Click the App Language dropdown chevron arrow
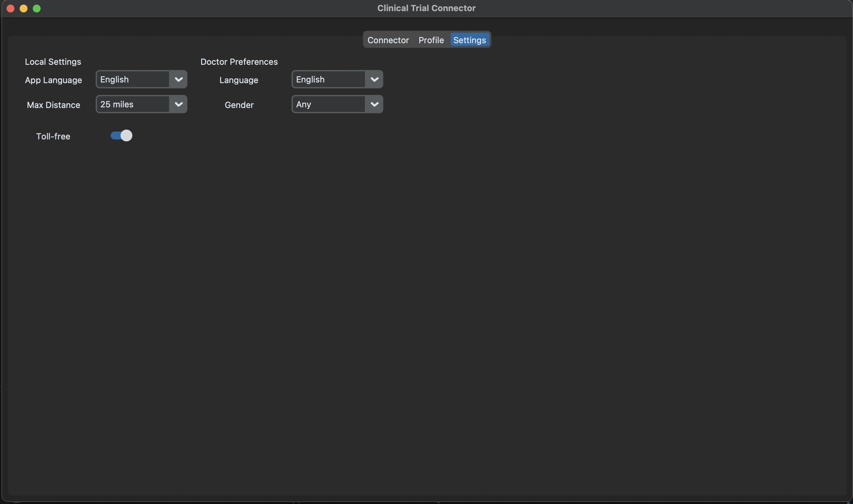 point(179,80)
